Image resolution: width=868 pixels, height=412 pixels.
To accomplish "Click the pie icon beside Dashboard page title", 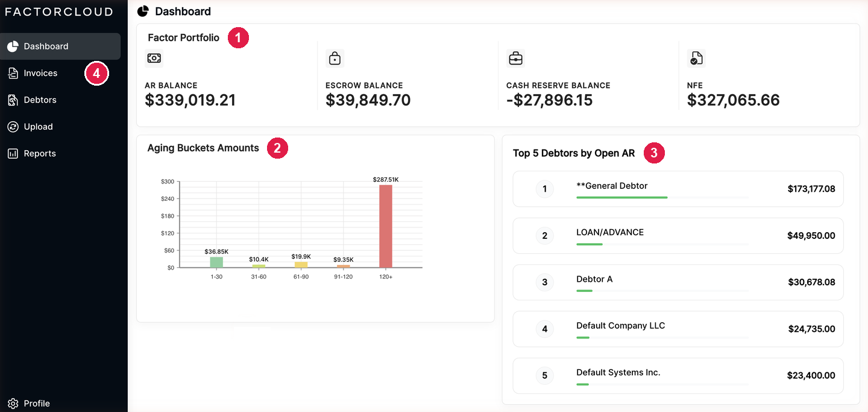I will tap(143, 11).
